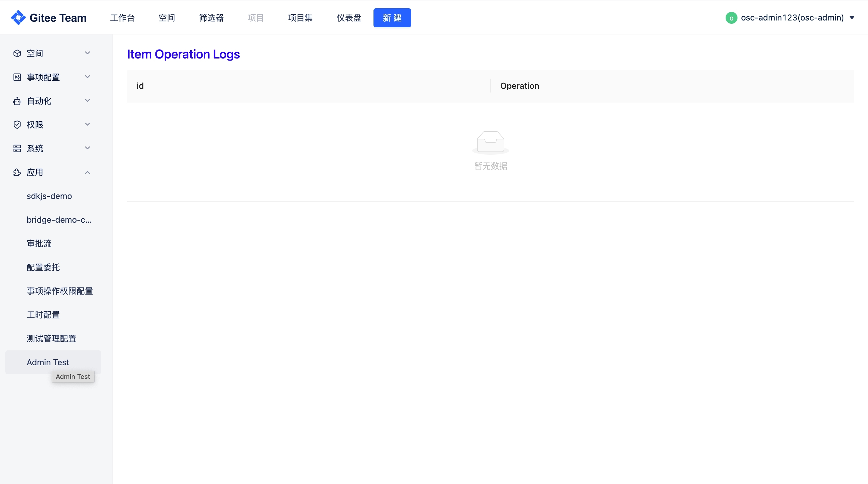The image size is (868, 484).
Task: Open the sdkjs-demo application item
Action: point(49,196)
